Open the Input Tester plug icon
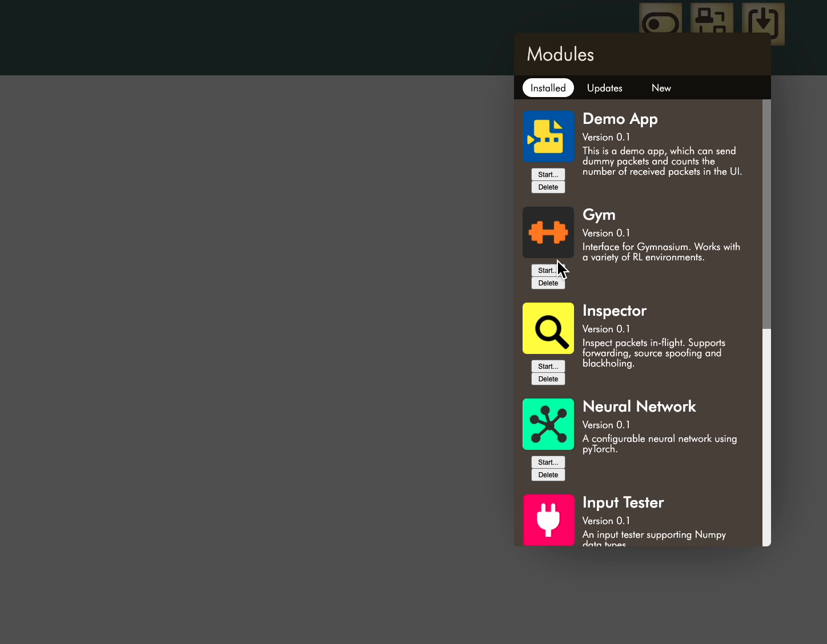This screenshot has width=827, height=644. click(548, 520)
